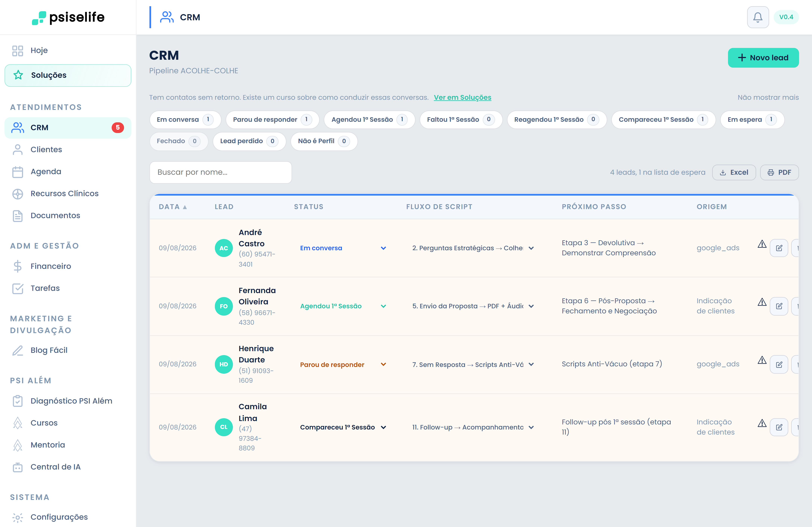Open Parou de responder status dropdown

[x=343, y=364]
